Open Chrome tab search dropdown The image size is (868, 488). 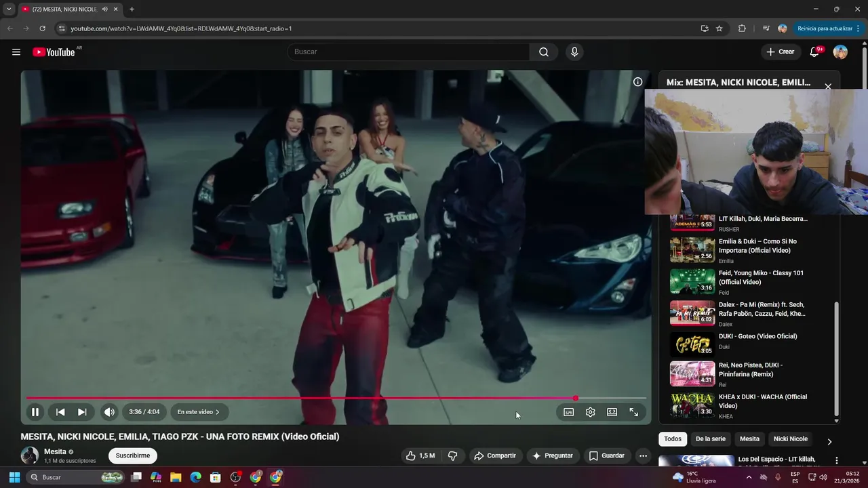click(x=9, y=9)
